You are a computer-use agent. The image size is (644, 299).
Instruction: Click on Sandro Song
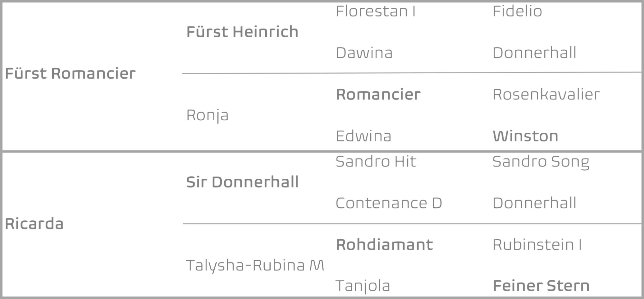pyautogui.click(x=540, y=162)
